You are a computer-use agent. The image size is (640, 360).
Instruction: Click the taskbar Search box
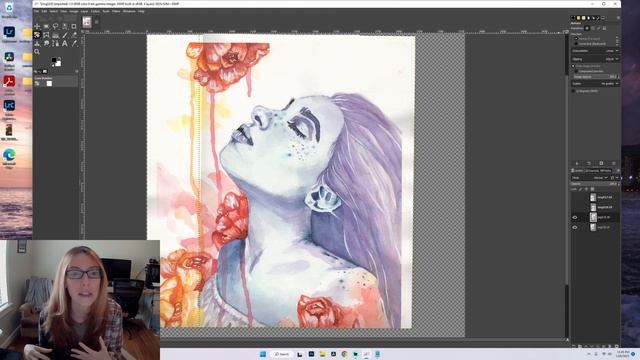coord(282,354)
